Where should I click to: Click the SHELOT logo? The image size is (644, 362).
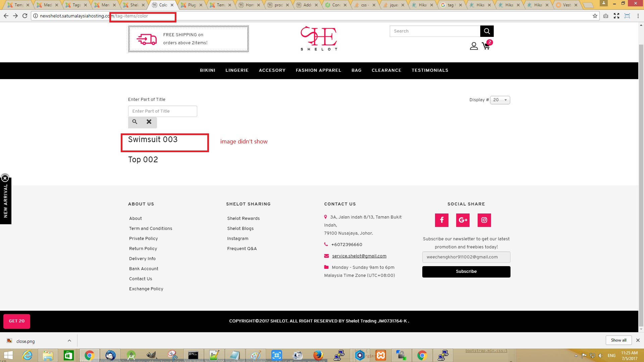[x=319, y=39]
